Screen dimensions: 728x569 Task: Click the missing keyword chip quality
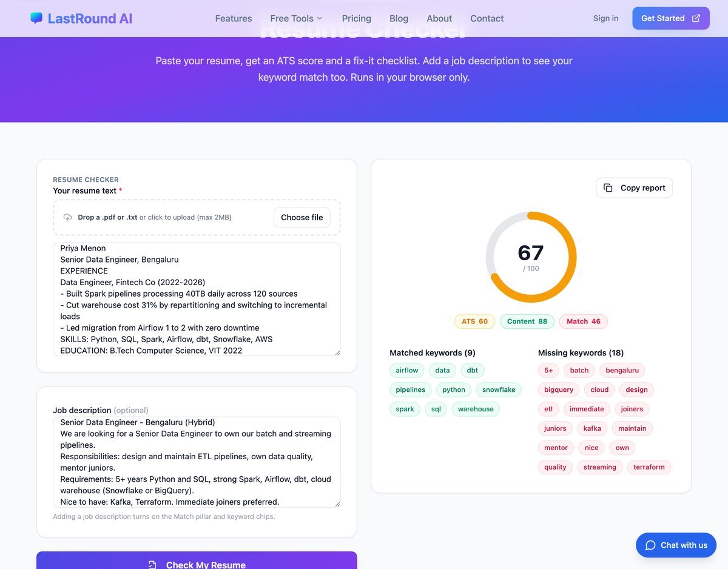coord(555,467)
